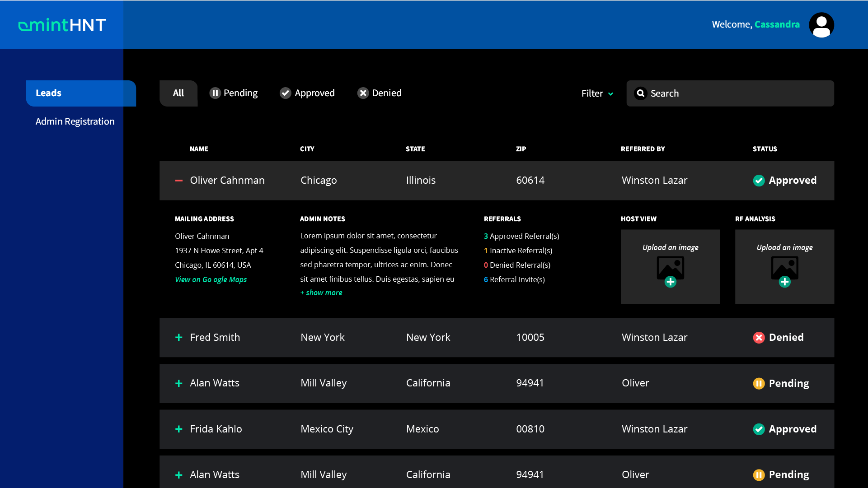Click show more under Admin Notes

pos(321,293)
